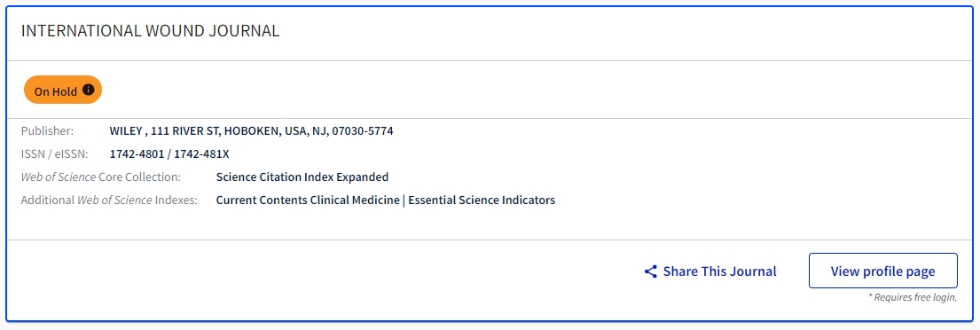The image size is (980, 330).
Task: Click the info icon inside the On Hold badge
Action: [88, 90]
